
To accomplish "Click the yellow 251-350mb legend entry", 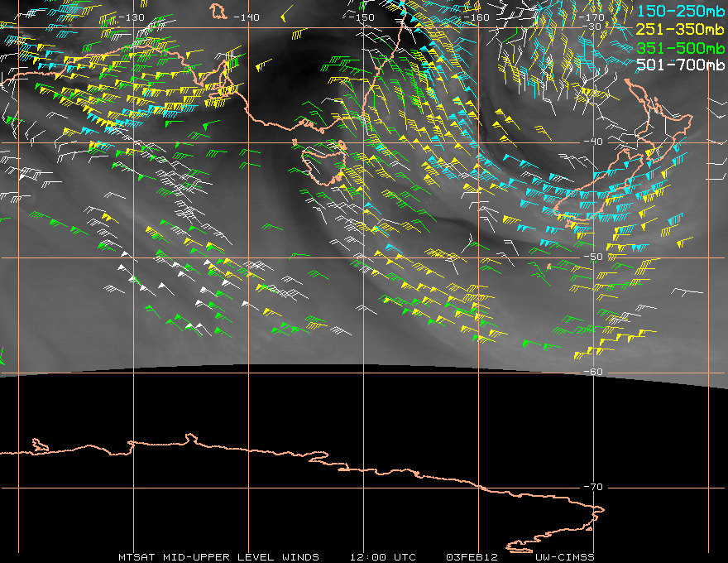I will [681, 30].
